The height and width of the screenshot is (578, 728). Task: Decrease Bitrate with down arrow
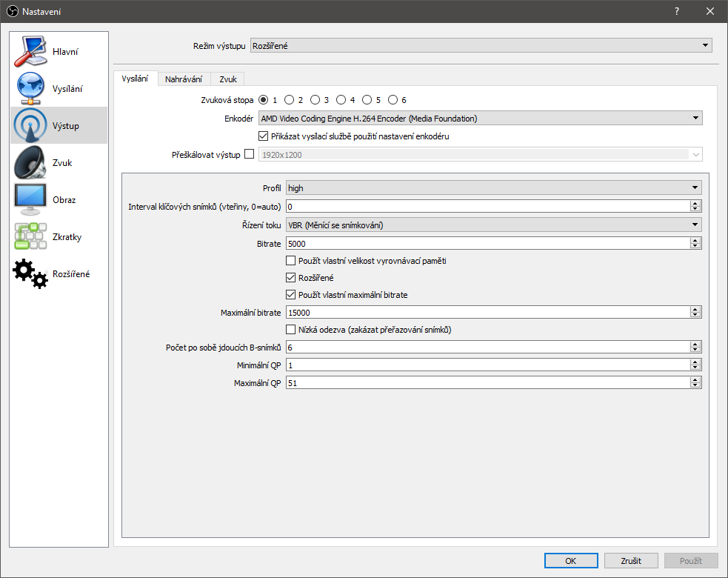coord(695,246)
